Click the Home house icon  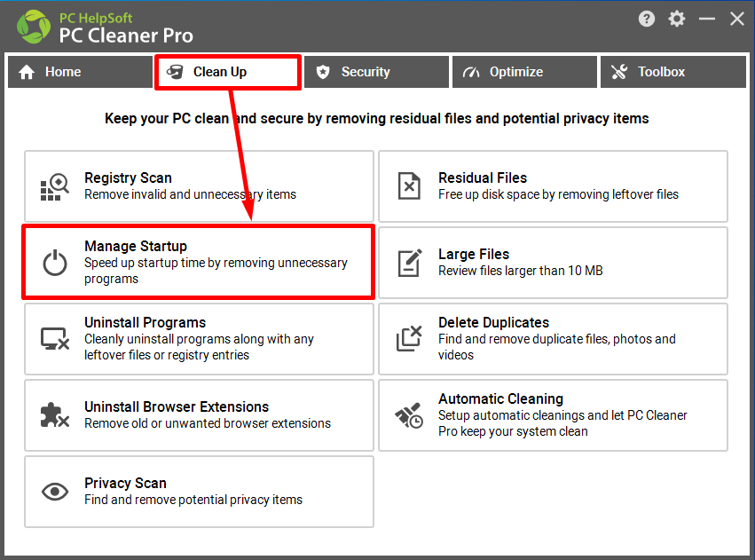(x=27, y=72)
